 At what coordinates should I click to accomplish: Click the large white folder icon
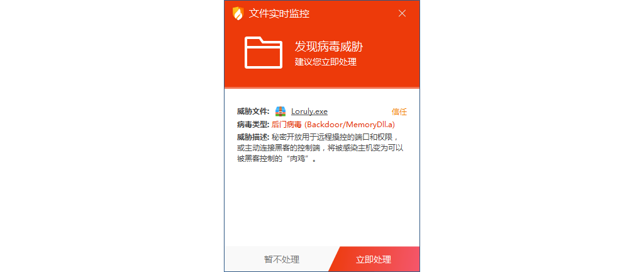[264, 53]
